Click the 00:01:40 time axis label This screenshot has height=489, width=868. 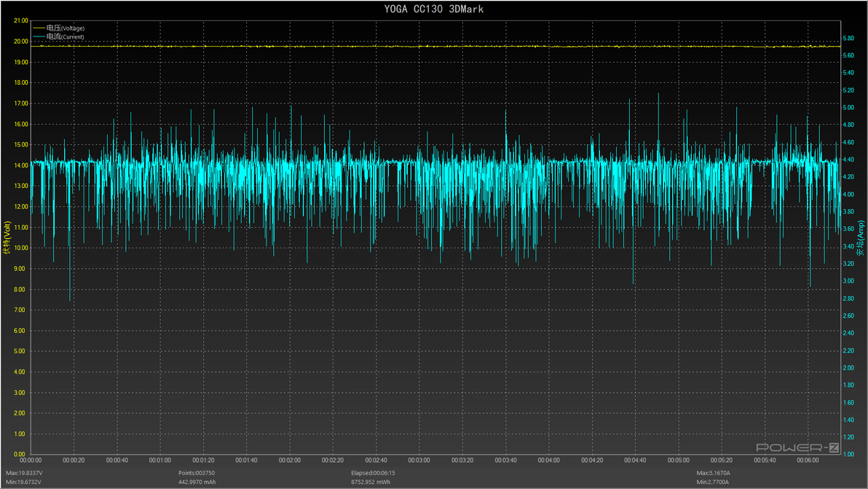click(246, 460)
